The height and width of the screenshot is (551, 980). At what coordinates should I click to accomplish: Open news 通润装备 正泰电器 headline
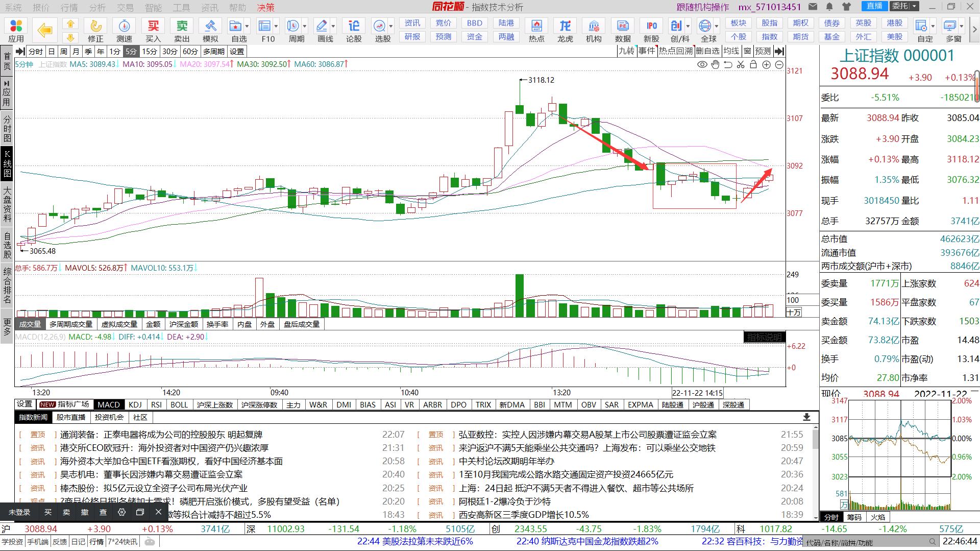point(161,435)
